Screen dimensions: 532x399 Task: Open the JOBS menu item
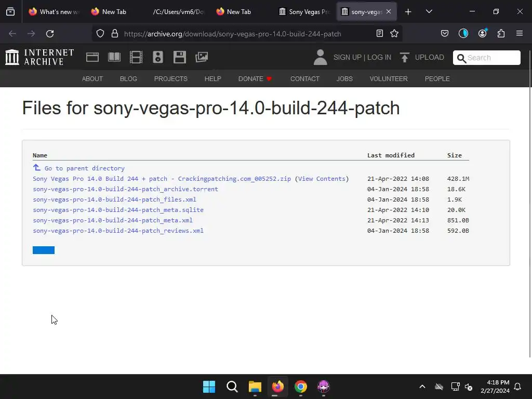tap(344, 79)
